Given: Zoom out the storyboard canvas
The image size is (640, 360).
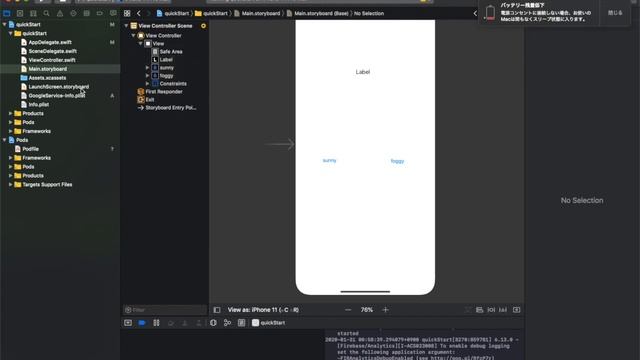Looking at the screenshot, I should [x=348, y=310].
